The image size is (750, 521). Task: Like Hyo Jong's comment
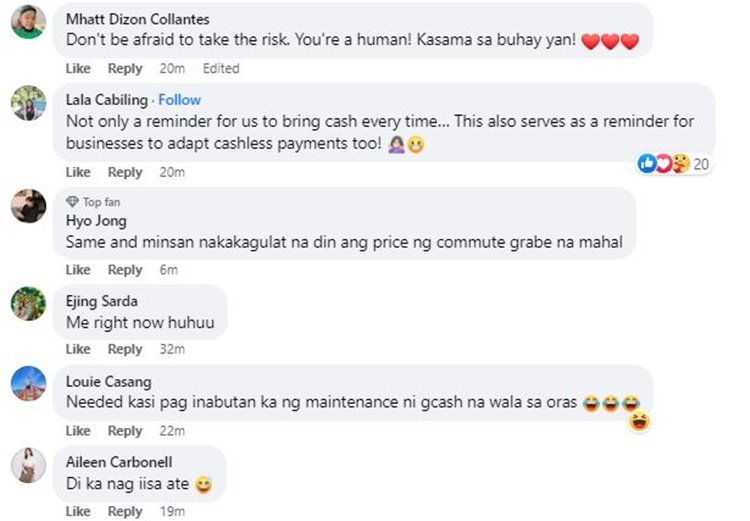78,270
